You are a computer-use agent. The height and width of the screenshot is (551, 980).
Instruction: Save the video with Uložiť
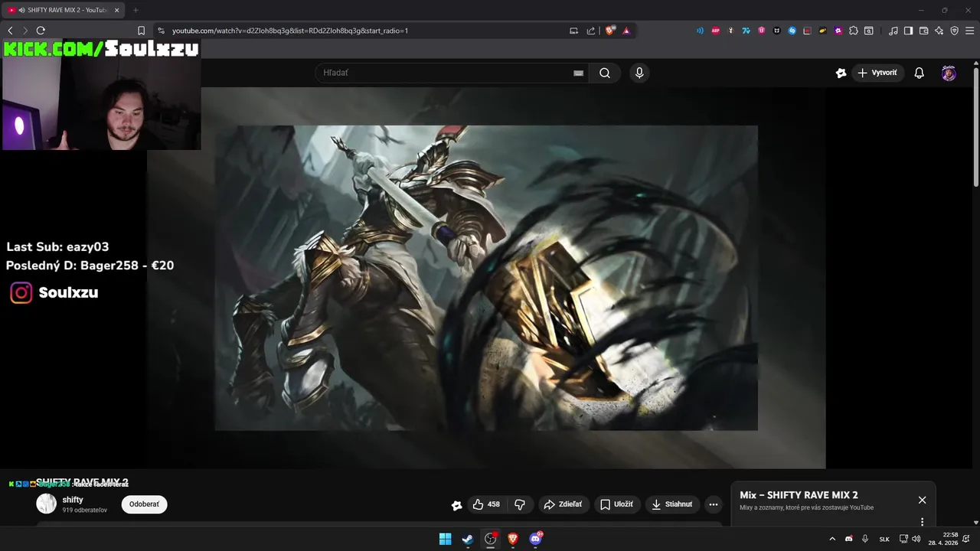point(616,504)
